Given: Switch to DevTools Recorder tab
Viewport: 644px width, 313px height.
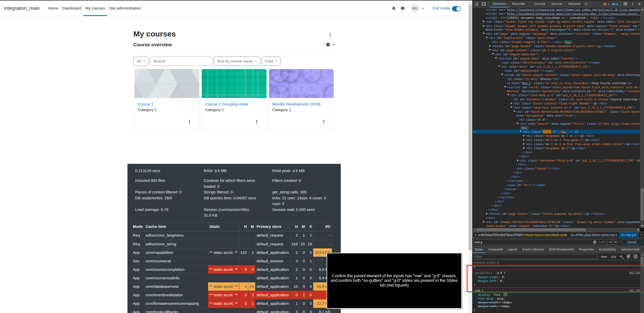Looking at the screenshot, I should [518, 4].
